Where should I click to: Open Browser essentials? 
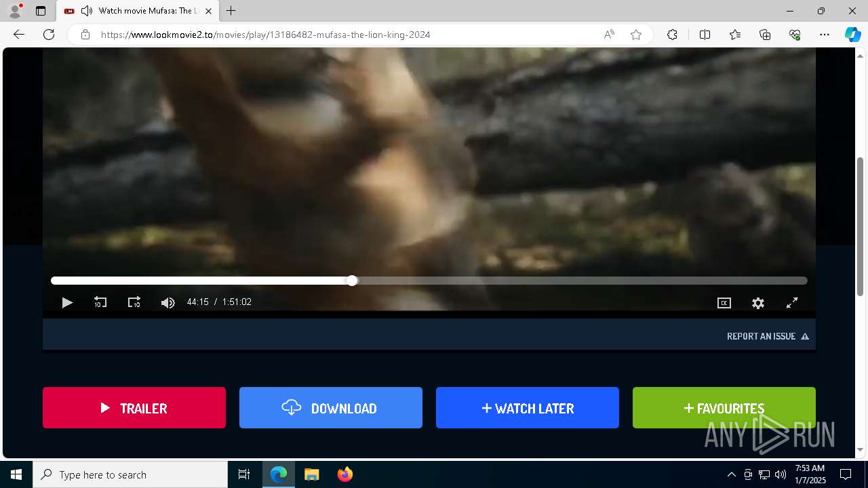coord(795,35)
